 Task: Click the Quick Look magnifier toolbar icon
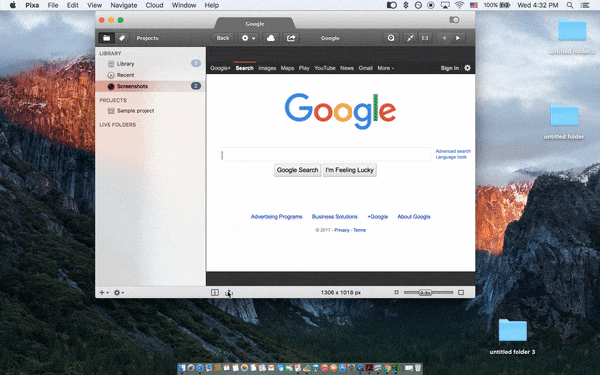pos(391,38)
